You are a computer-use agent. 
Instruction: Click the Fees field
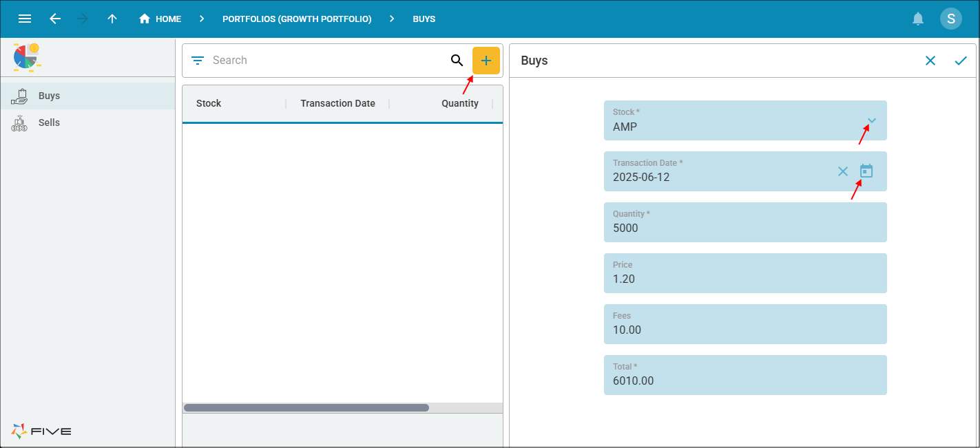745,324
